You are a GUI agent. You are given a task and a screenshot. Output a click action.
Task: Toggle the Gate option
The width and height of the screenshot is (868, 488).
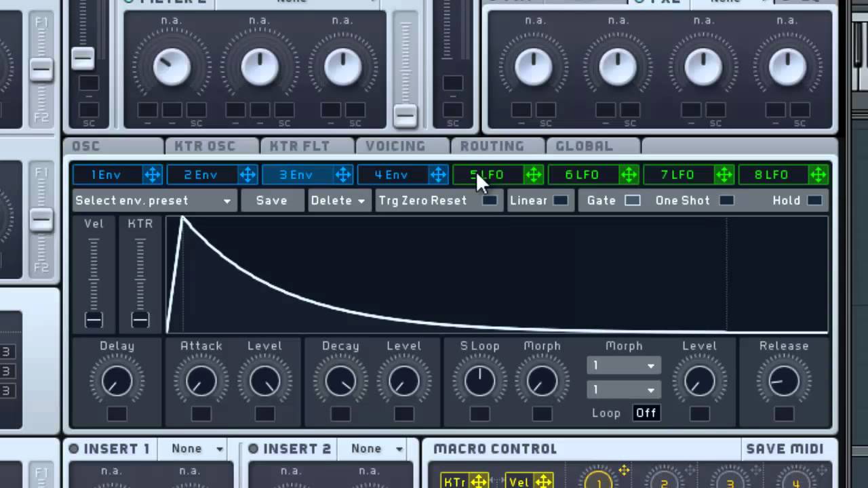tap(632, 201)
